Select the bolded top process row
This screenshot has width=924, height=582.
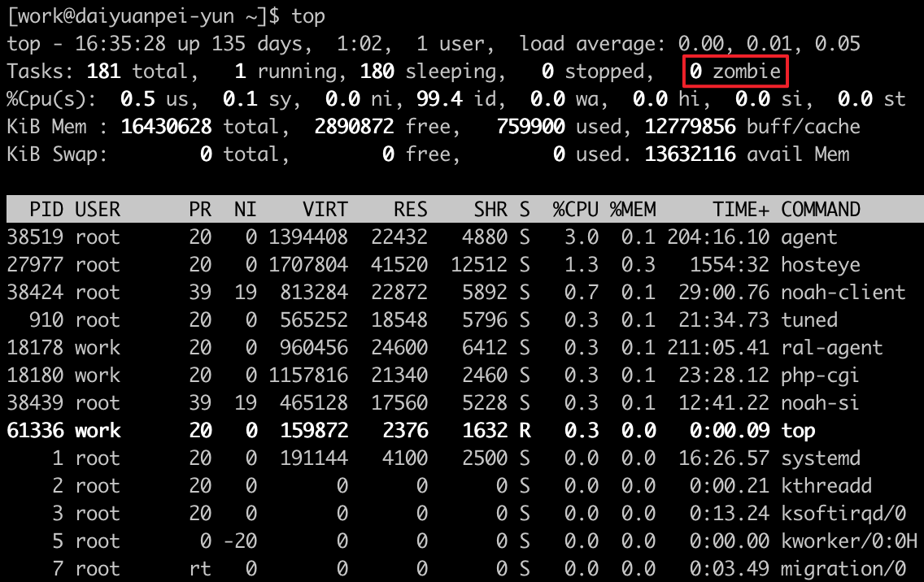[407, 430]
